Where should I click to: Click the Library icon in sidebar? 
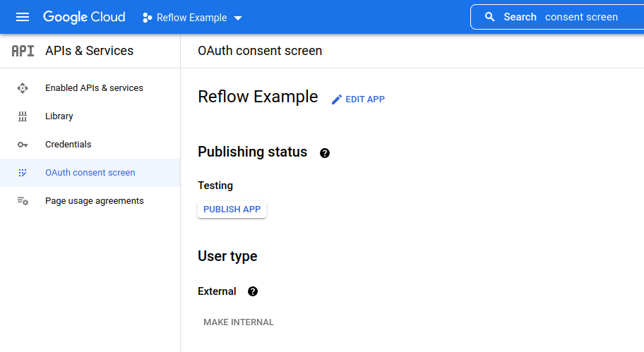pyautogui.click(x=23, y=116)
